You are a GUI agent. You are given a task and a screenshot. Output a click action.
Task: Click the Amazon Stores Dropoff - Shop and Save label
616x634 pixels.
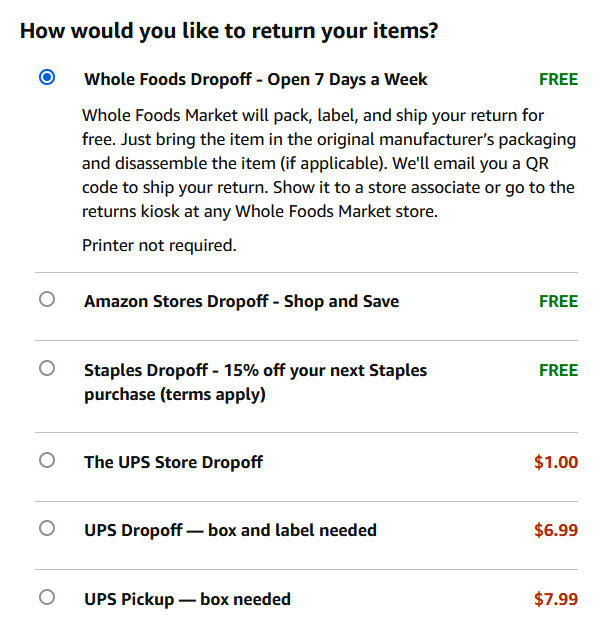coord(241,301)
